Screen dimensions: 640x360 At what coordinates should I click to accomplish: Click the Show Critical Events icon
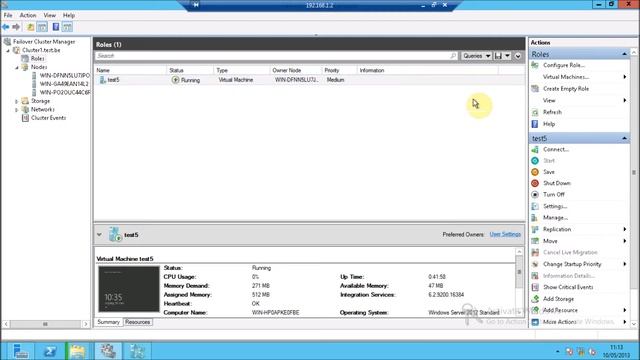tap(535, 287)
